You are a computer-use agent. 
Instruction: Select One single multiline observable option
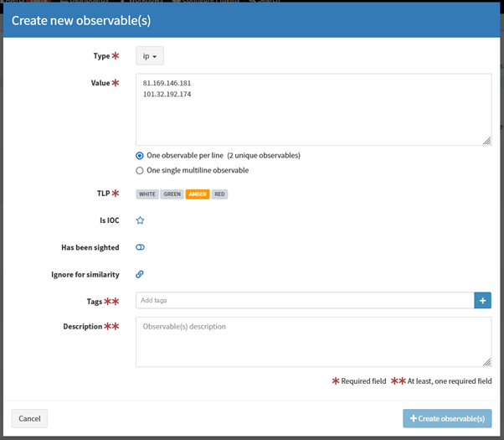[139, 171]
